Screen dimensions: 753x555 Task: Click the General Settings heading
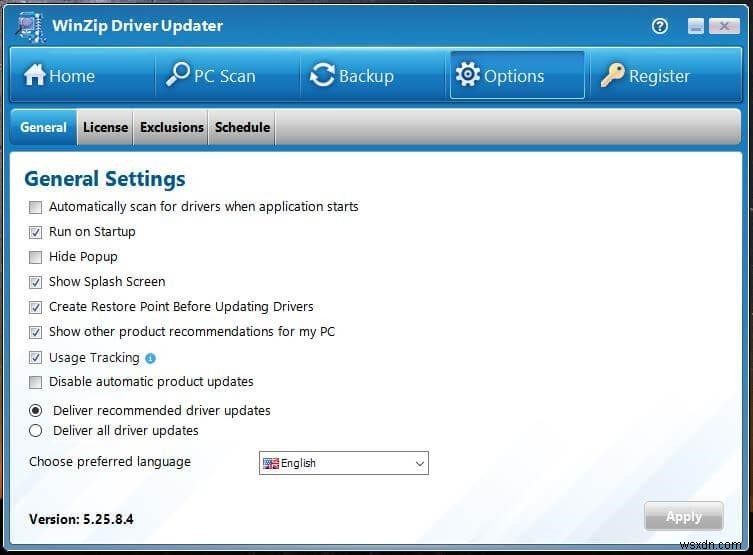[x=105, y=179]
